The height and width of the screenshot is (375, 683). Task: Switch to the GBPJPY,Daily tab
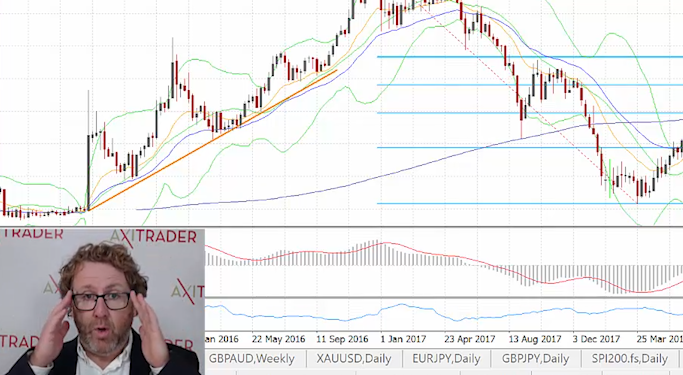(x=536, y=359)
